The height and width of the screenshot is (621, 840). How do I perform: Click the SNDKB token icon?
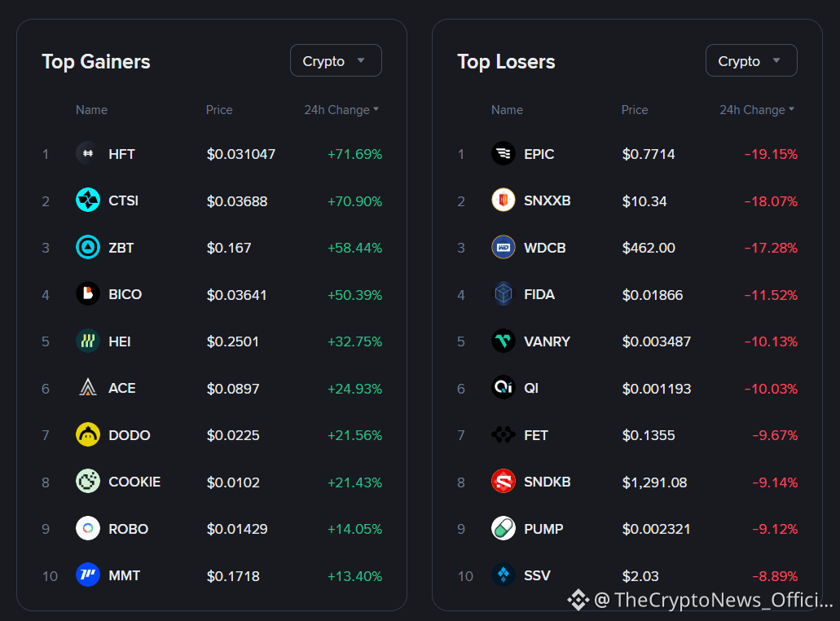coord(503,482)
